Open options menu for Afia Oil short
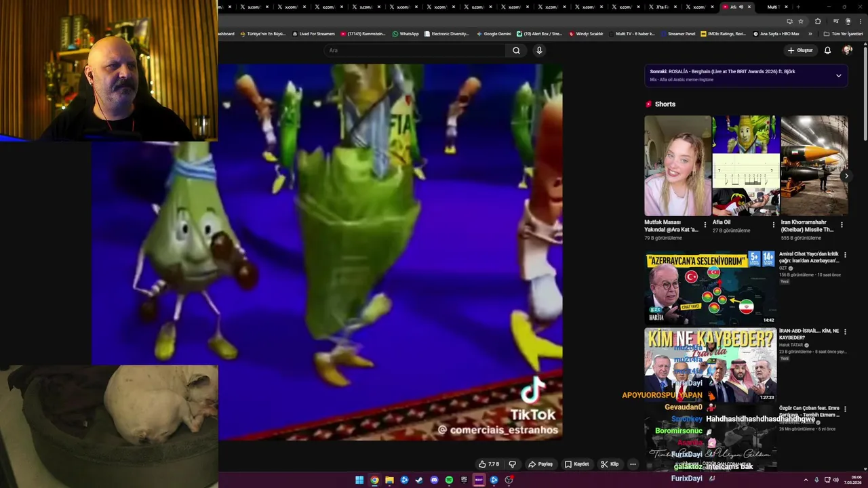The height and width of the screenshot is (488, 868). pyautogui.click(x=774, y=225)
